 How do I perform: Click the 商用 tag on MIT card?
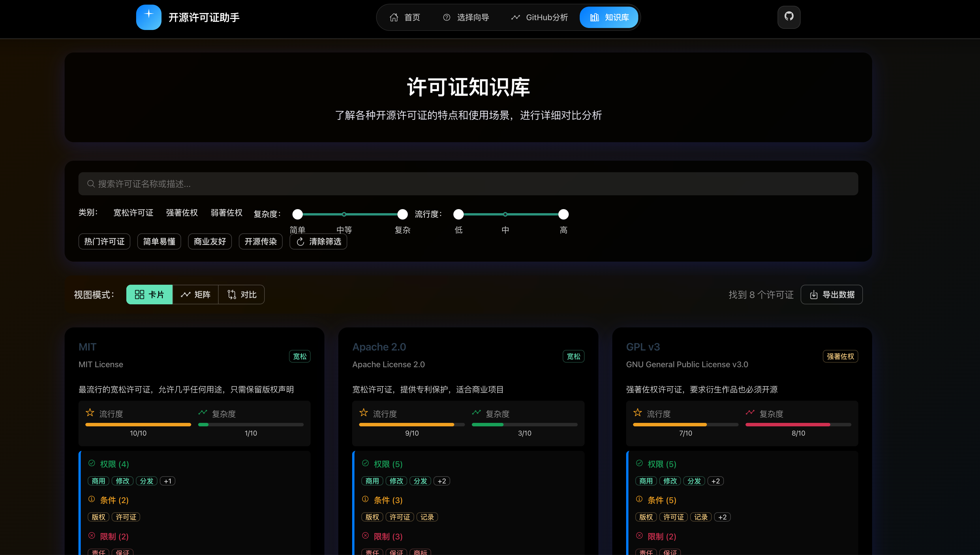click(98, 481)
